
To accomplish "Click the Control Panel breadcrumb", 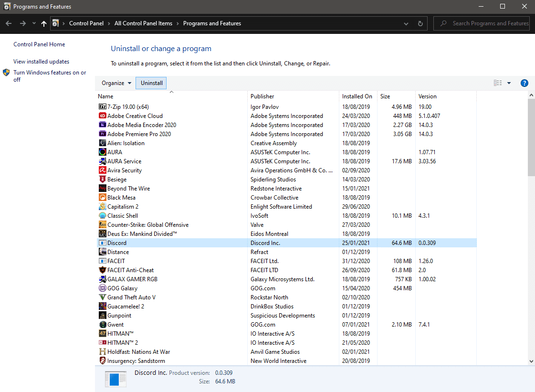I will (x=86, y=23).
